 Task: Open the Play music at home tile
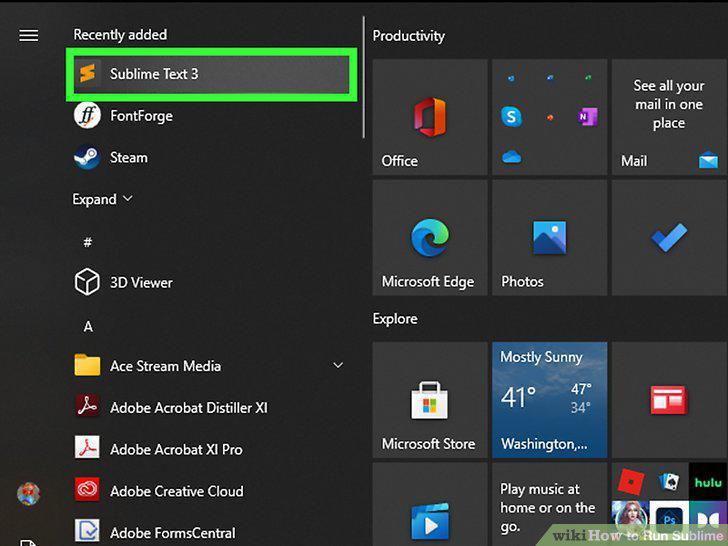(x=550, y=504)
